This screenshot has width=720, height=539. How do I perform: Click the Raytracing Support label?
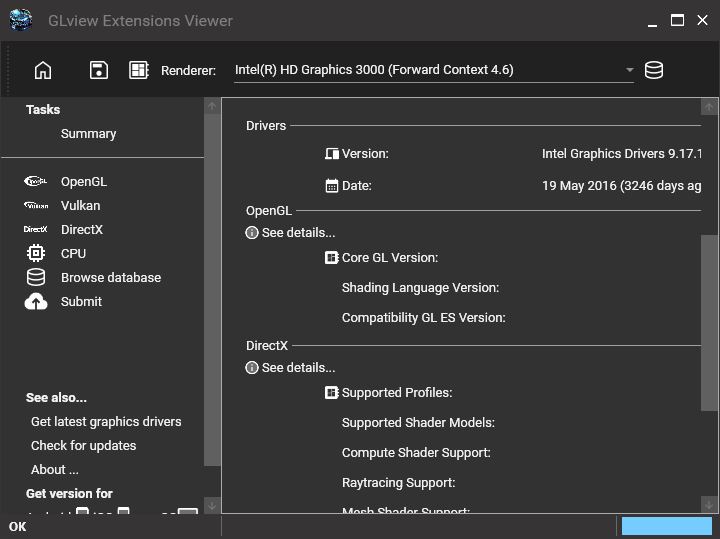[399, 483]
